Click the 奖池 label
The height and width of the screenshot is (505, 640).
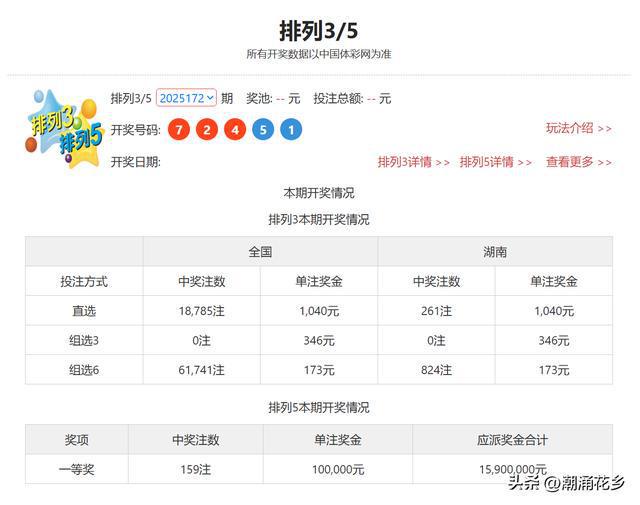(259, 98)
